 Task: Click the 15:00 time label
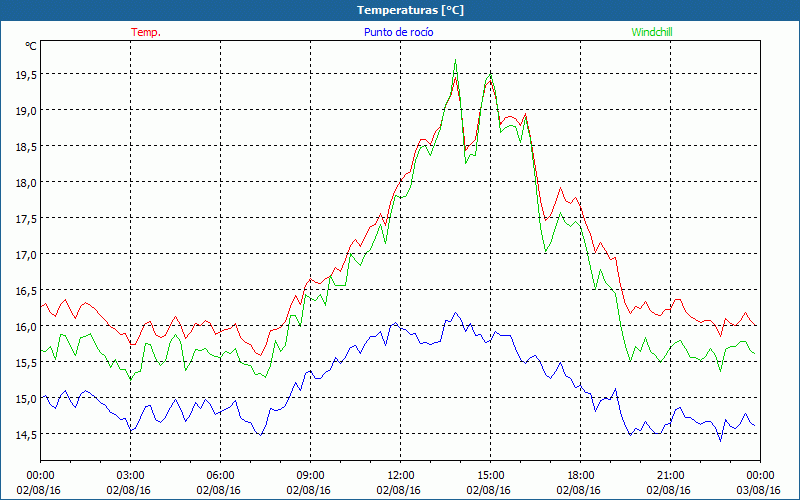[490, 475]
